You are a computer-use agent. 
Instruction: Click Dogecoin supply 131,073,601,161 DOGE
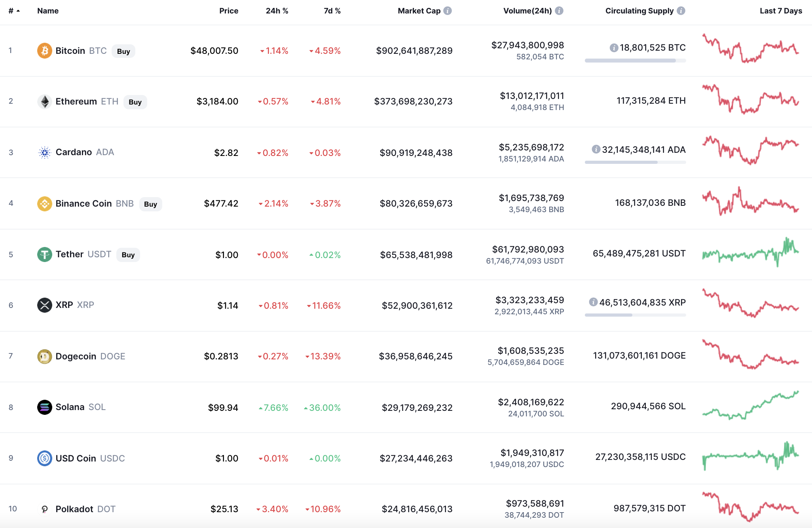click(639, 355)
